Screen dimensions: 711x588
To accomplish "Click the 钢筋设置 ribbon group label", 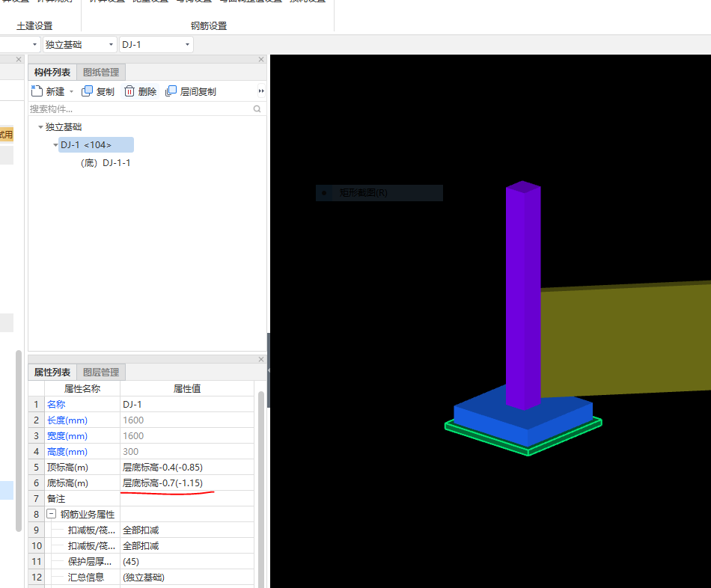I will click(x=209, y=26).
